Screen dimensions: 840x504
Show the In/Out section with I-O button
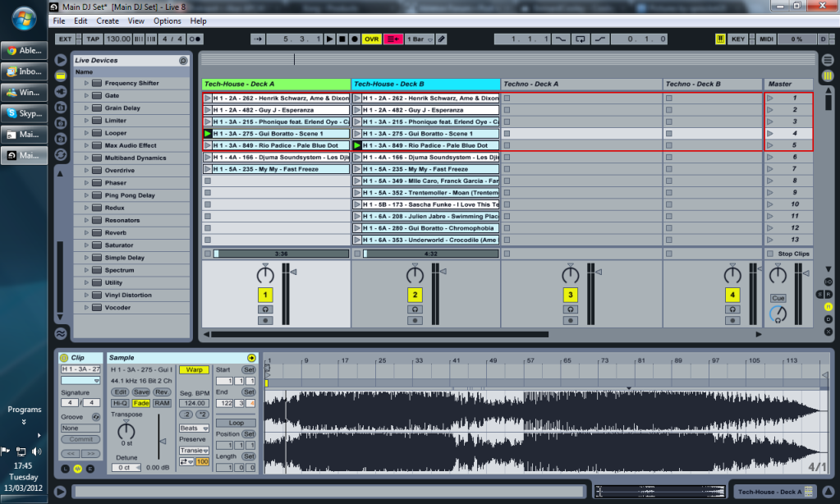pos(829,282)
